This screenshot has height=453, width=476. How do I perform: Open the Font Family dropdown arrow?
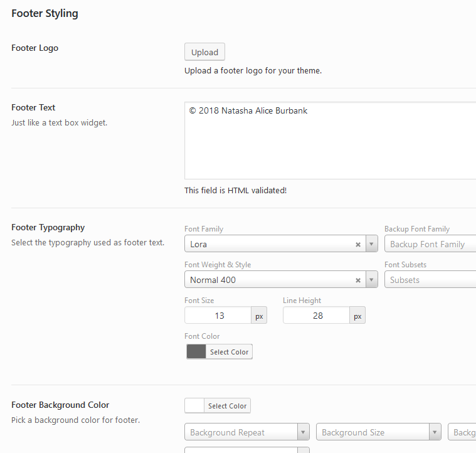(x=372, y=245)
